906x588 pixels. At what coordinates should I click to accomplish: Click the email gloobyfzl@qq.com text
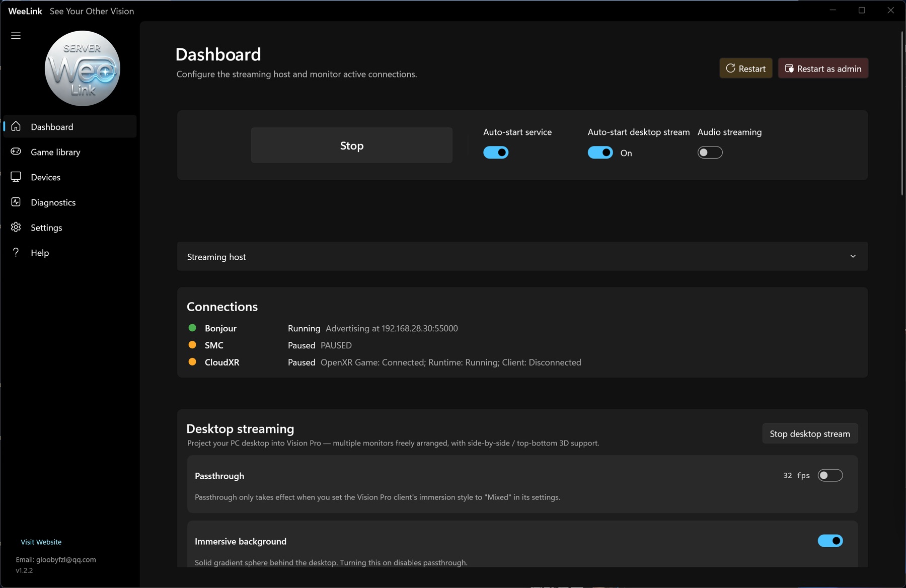pos(56,560)
